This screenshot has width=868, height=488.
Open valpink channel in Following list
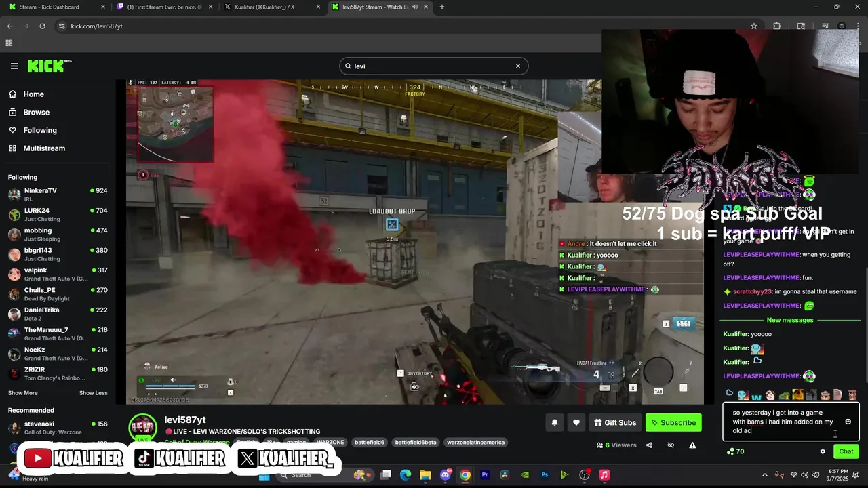[58, 274]
